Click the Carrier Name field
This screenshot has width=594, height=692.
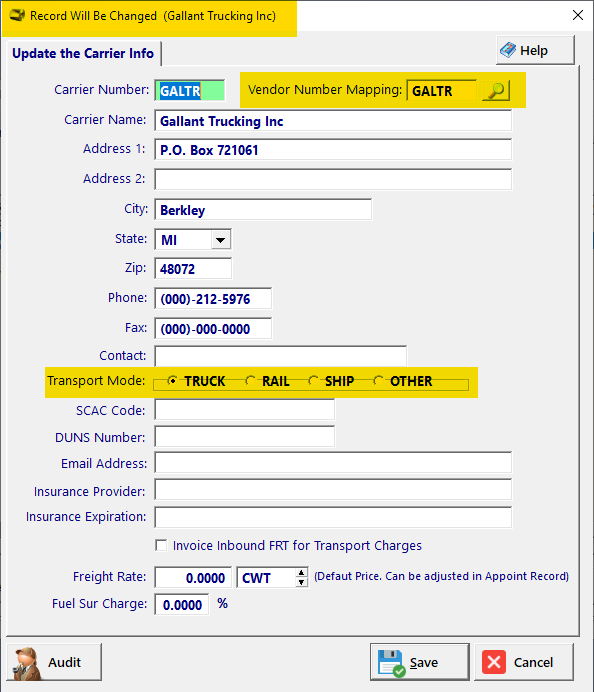[x=333, y=120]
